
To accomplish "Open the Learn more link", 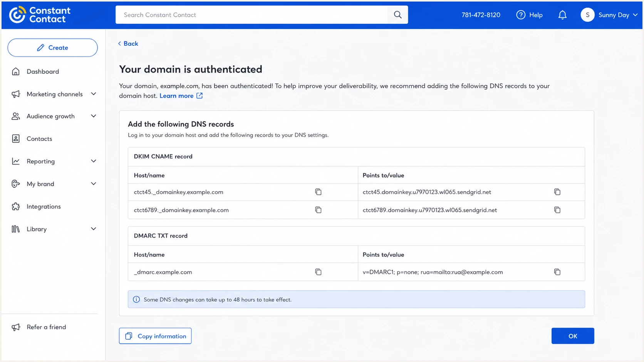I will (176, 96).
